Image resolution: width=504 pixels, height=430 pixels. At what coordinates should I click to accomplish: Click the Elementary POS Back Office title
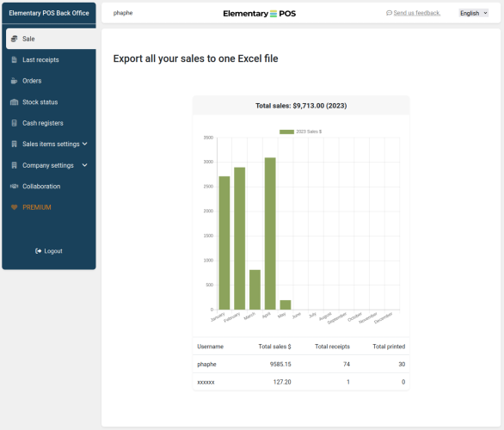tap(49, 13)
